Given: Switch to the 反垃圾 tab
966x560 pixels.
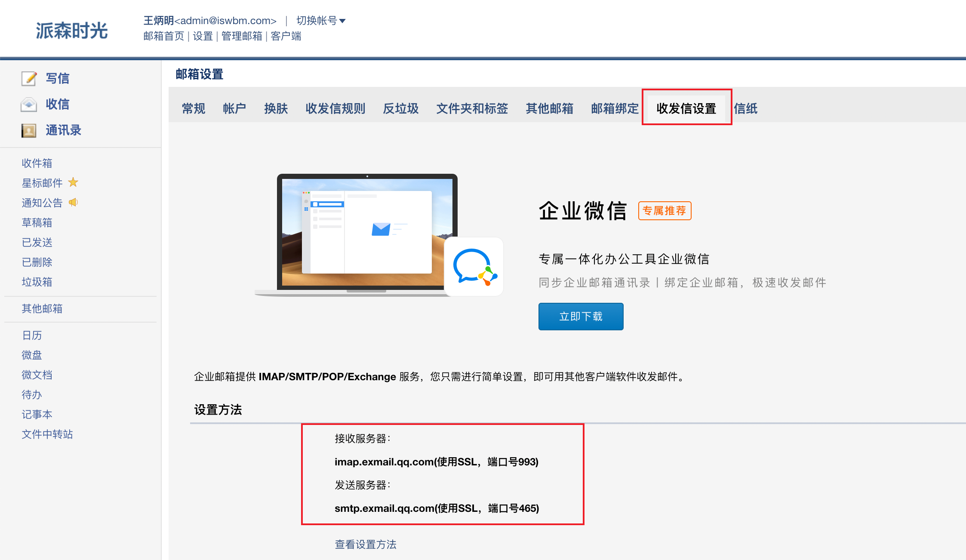Looking at the screenshot, I should (x=400, y=108).
